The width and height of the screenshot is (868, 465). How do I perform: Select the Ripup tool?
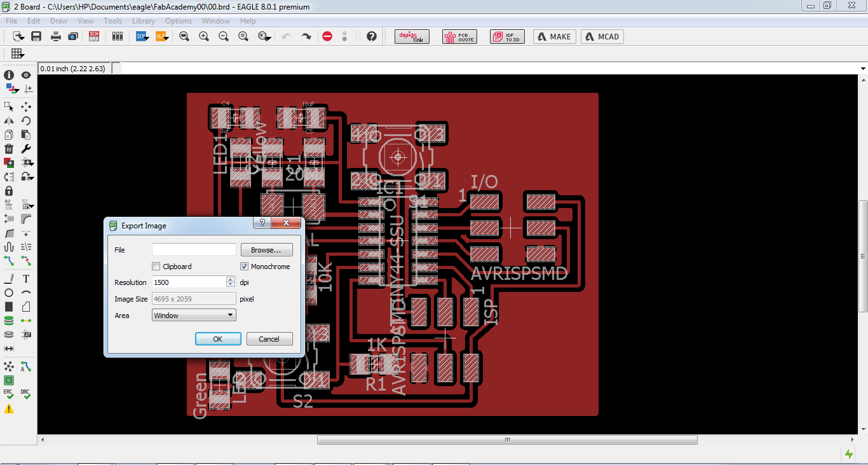coord(26,261)
